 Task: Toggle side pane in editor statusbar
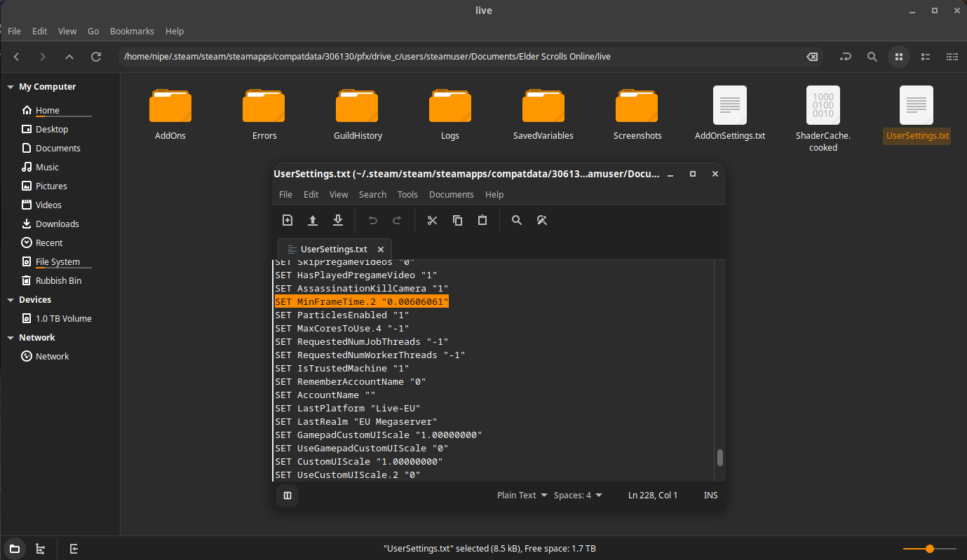[288, 496]
